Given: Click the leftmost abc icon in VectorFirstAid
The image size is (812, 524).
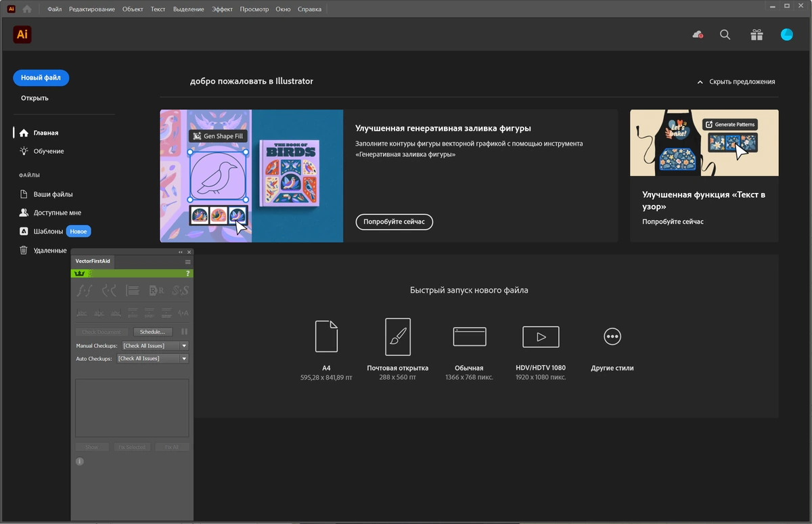Looking at the screenshot, I should point(82,313).
